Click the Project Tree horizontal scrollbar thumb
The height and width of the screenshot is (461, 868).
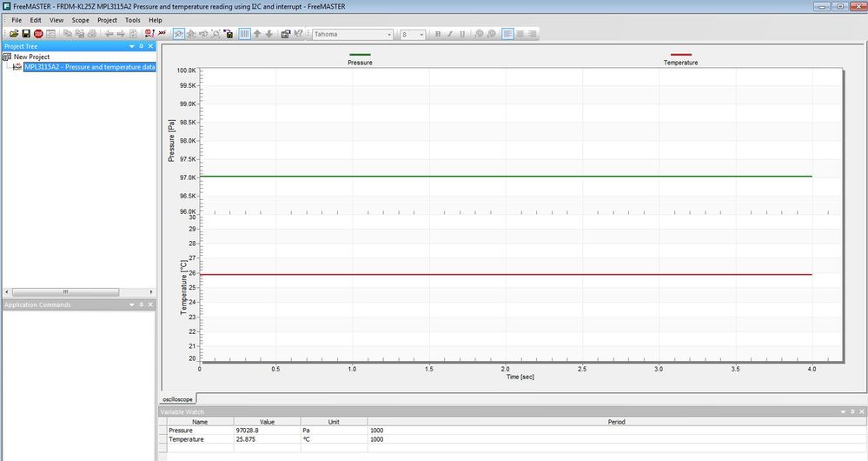click(x=65, y=292)
